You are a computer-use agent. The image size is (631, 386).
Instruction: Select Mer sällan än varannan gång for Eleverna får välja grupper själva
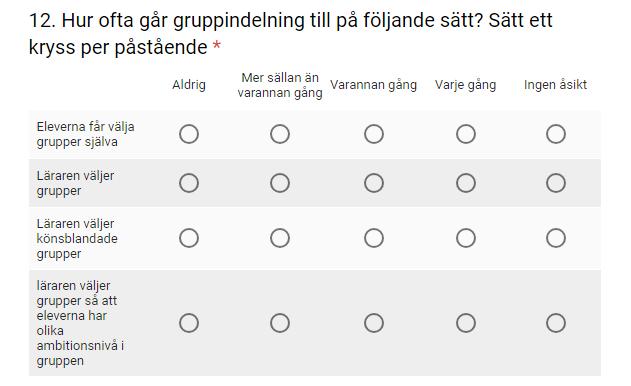click(280, 134)
